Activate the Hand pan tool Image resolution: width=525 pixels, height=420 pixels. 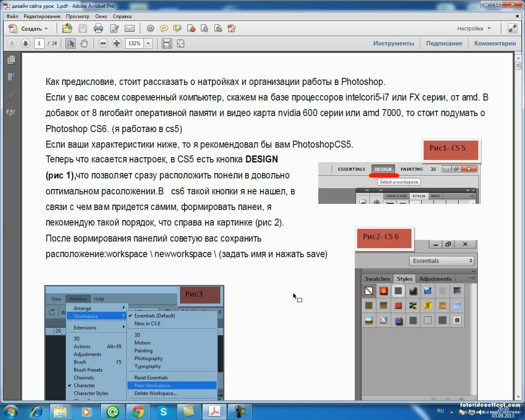tap(84, 43)
